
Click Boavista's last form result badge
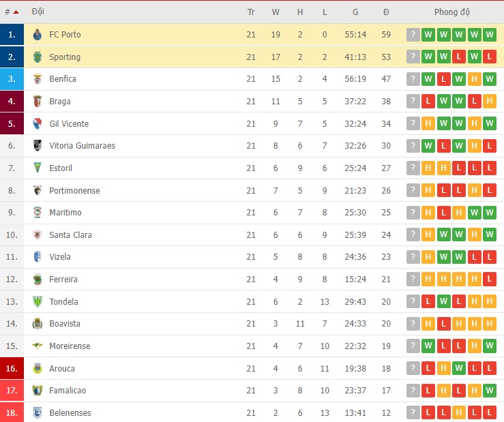(489, 324)
